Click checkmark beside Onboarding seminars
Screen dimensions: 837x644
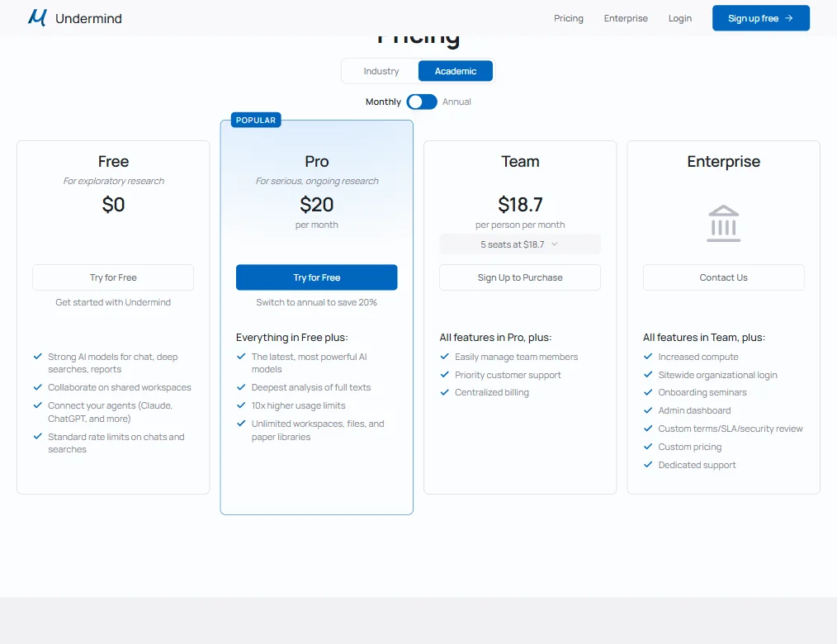tap(648, 392)
